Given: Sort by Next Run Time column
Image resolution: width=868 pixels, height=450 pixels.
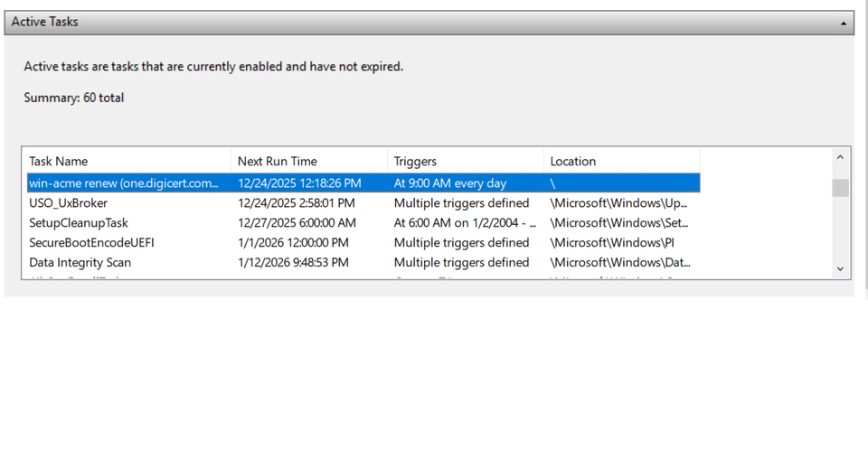Looking at the screenshot, I should point(277,161).
